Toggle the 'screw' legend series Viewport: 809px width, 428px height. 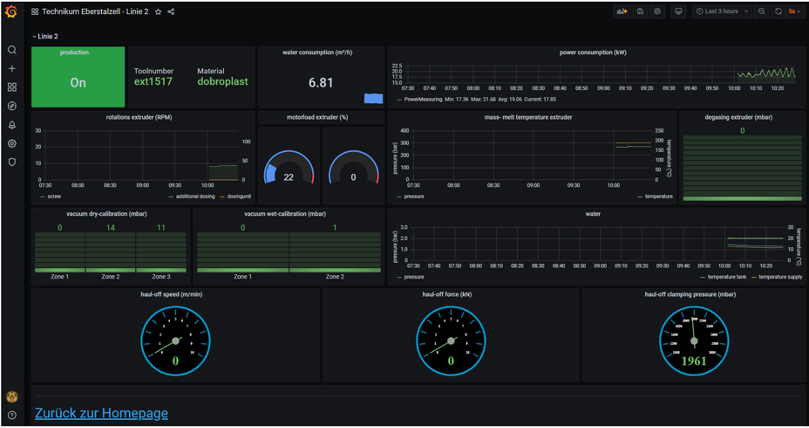(x=50, y=196)
